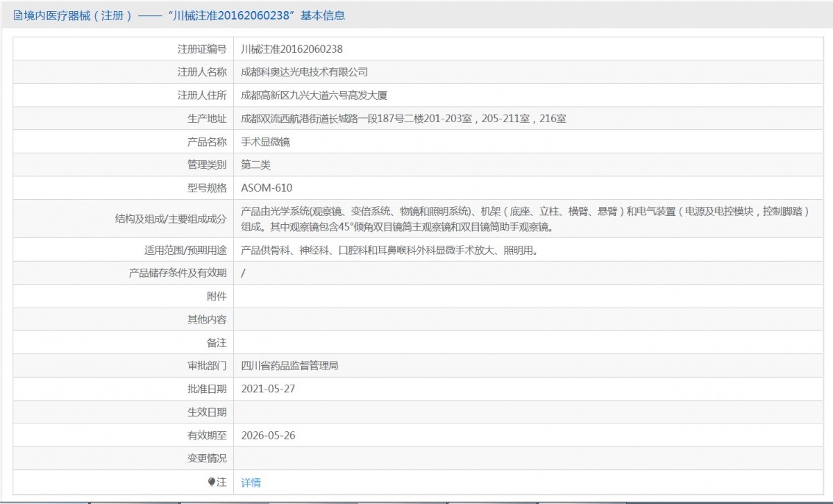Click the 产品名称 label cell
The height and width of the screenshot is (504, 833).
pos(124,142)
